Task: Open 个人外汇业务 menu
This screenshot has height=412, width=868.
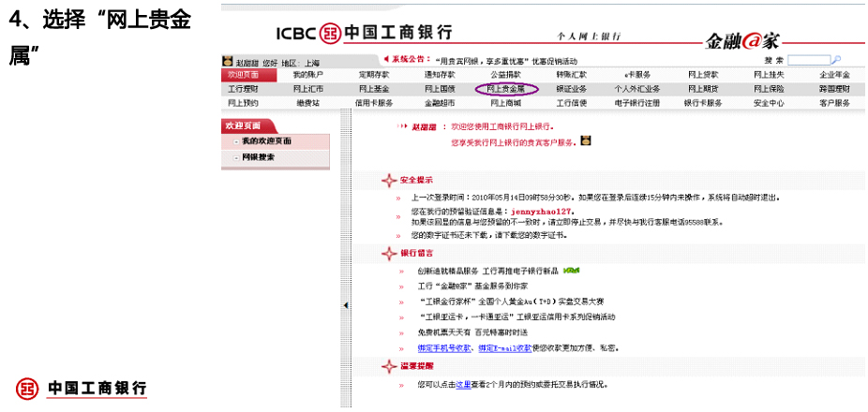Action: click(637, 88)
